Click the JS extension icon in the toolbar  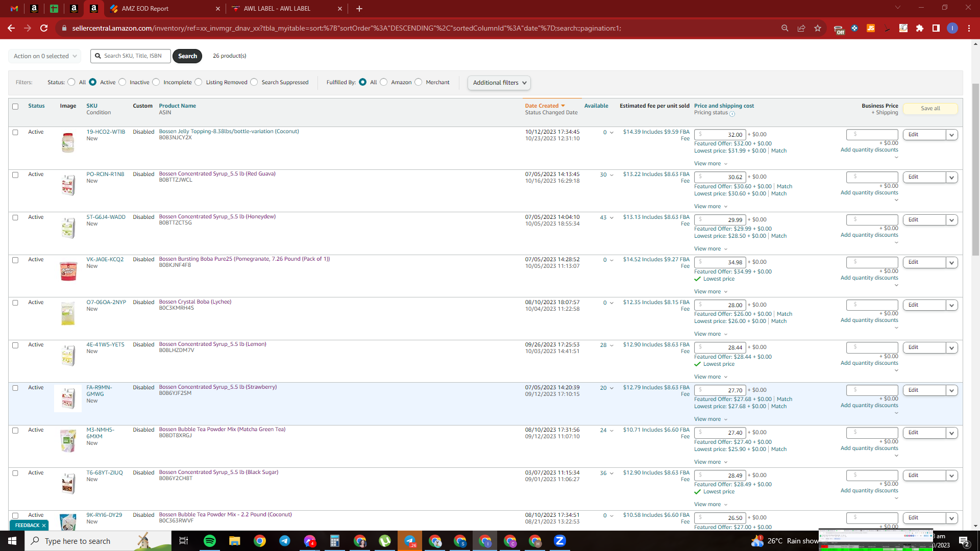[x=871, y=28]
